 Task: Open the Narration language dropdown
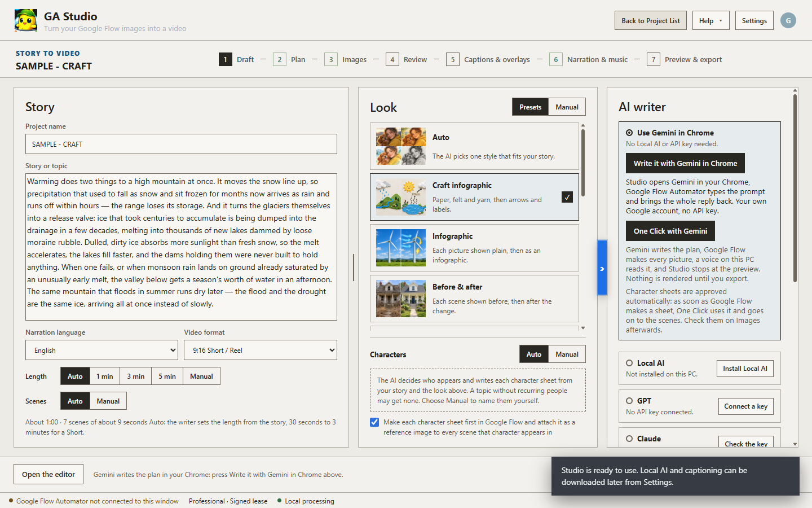pos(102,350)
